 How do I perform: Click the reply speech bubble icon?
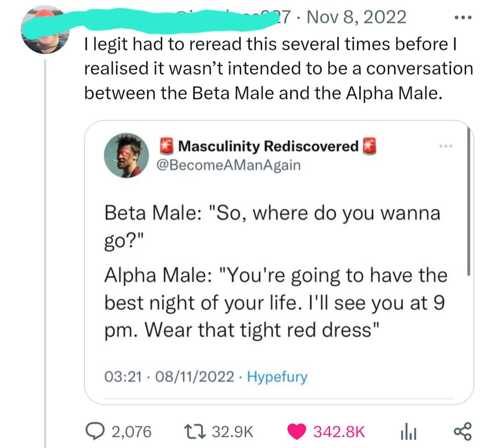pos(94,431)
